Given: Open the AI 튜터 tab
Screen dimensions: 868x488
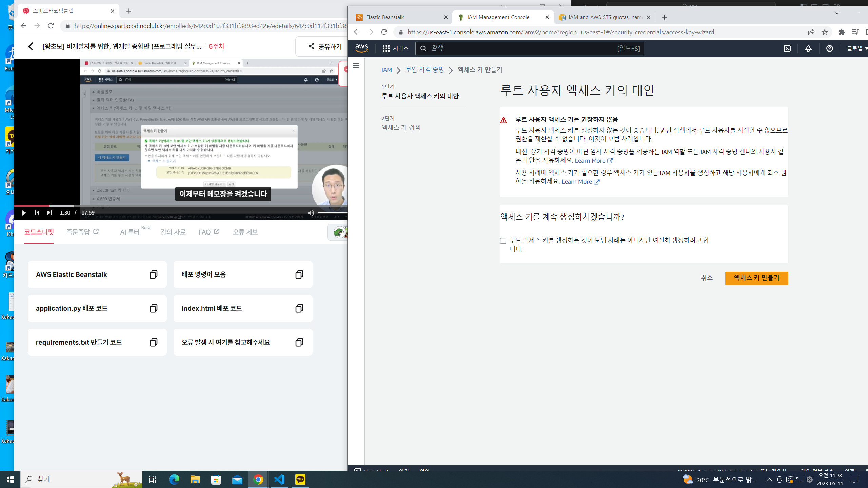Looking at the screenshot, I should [130, 232].
